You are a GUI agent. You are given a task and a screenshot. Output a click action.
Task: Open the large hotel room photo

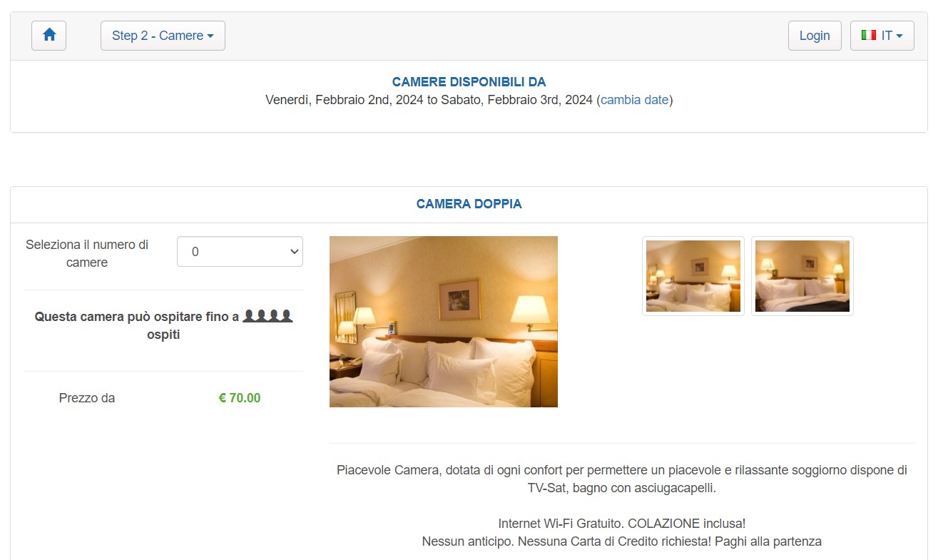pos(444,322)
